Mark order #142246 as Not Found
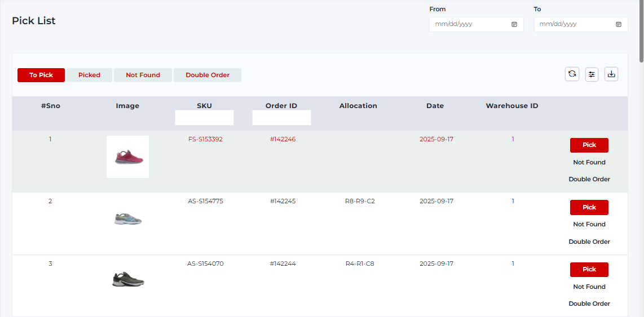Viewport: 644px width, 317px height. click(x=589, y=162)
